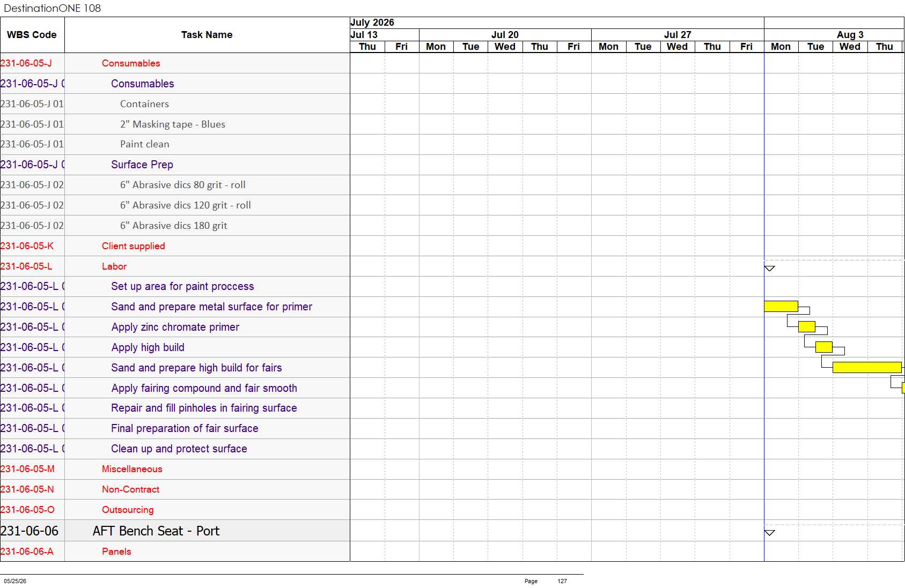This screenshot has width=905, height=588.
Task: Click the Task Name column header
Action: 207,35
